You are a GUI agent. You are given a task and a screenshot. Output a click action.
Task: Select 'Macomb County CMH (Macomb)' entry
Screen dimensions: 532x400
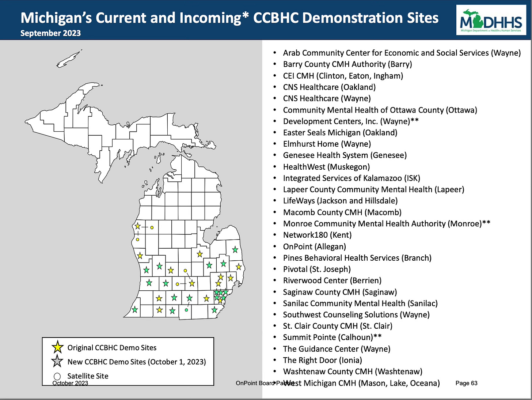click(x=342, y=212)
